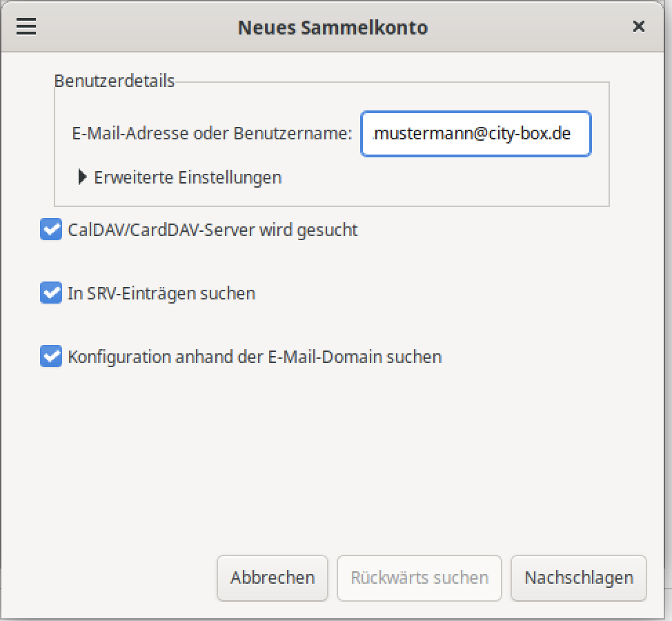The width and height of the screenshot is (672, 621).
Task: Click the CalDAV/CardDAV-Server wird gesucht label text
Action: click(213, 230)
